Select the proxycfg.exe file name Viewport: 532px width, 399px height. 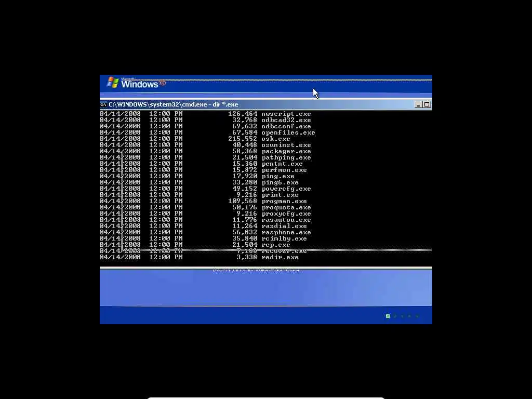[286, 214]
